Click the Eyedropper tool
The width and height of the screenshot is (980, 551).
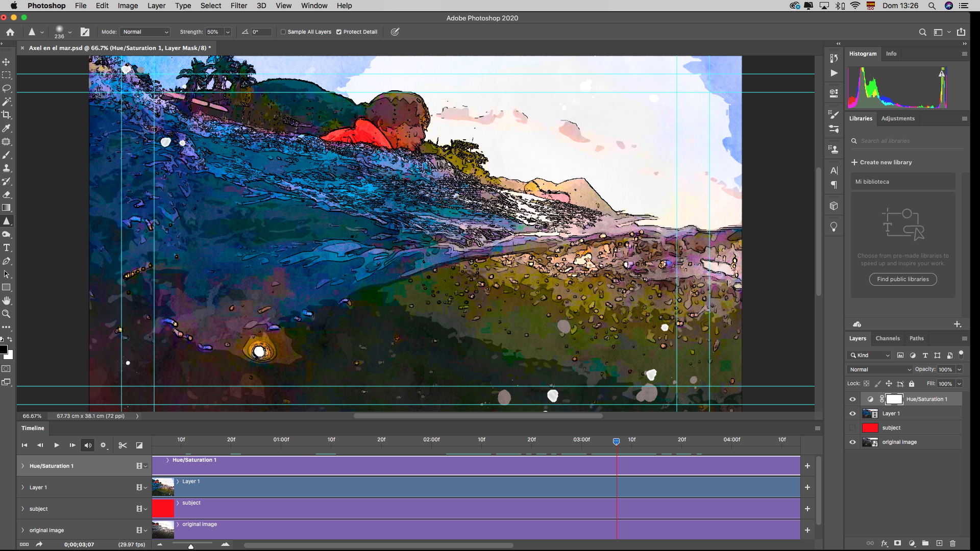point(7,128)
